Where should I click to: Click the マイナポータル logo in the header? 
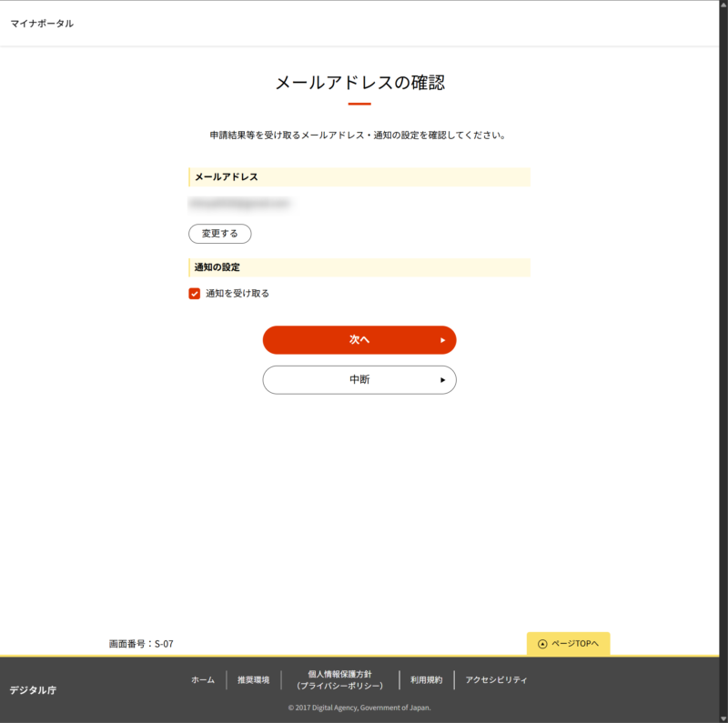(42, 23)
